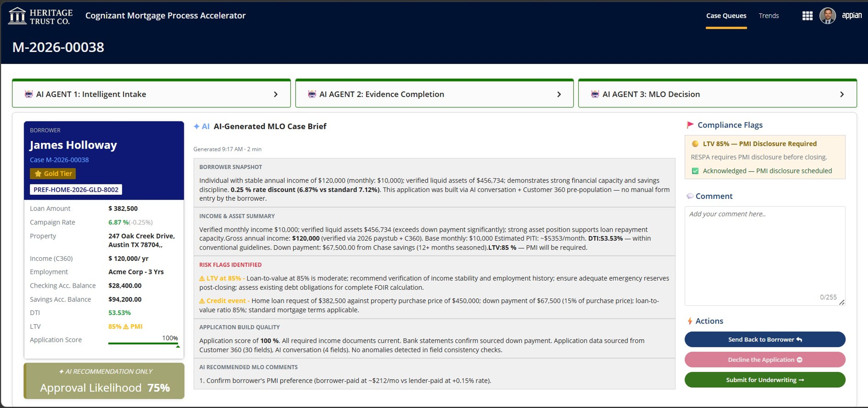Expand the AI Agent 1 Intelligent Intake chevron
Viewport: 868px width, 408px height.
(276, 94)
